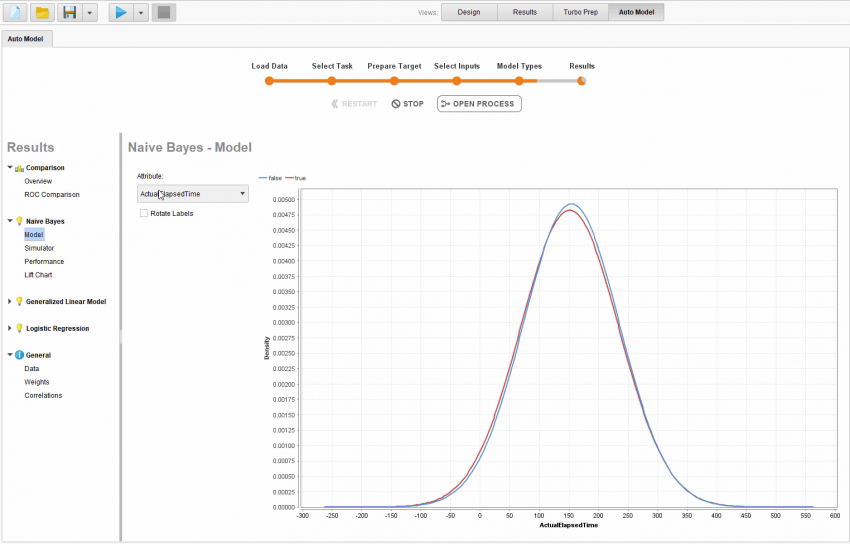Open Weights under General
The image size is (850, 544).
(x=36, y=382)
